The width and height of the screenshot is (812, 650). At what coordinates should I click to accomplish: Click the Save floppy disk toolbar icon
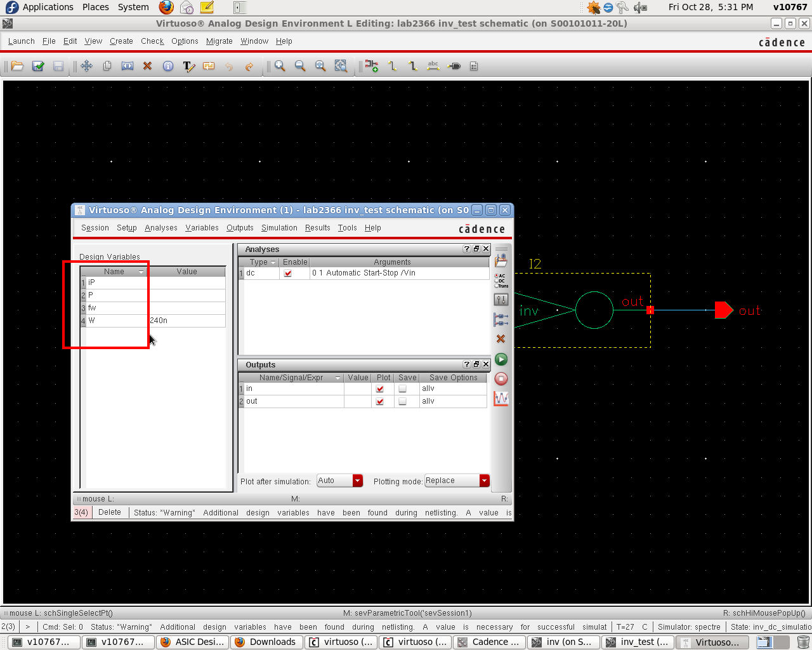[x=58, y=66]
